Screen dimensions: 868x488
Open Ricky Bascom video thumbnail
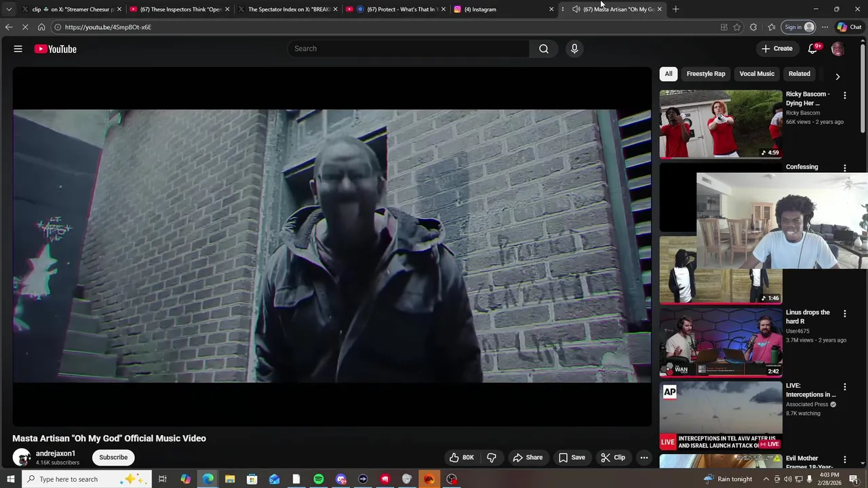coord(721,124)
